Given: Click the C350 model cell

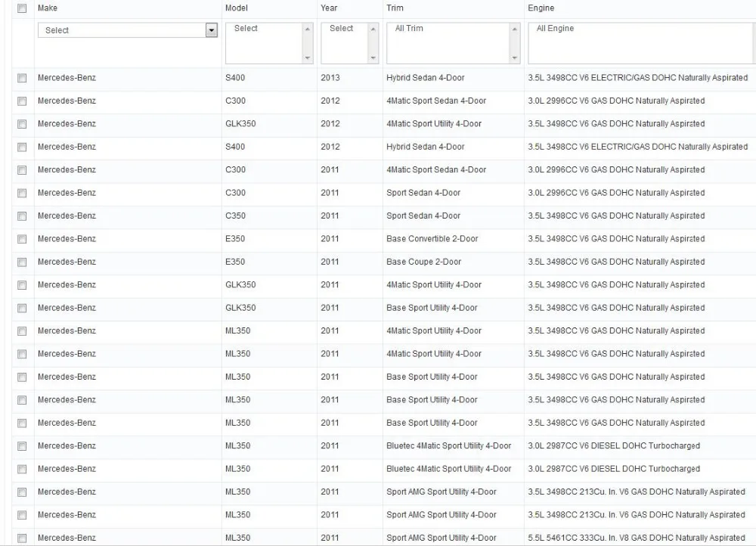Looking at the screenshot, I should click(235, 216).
